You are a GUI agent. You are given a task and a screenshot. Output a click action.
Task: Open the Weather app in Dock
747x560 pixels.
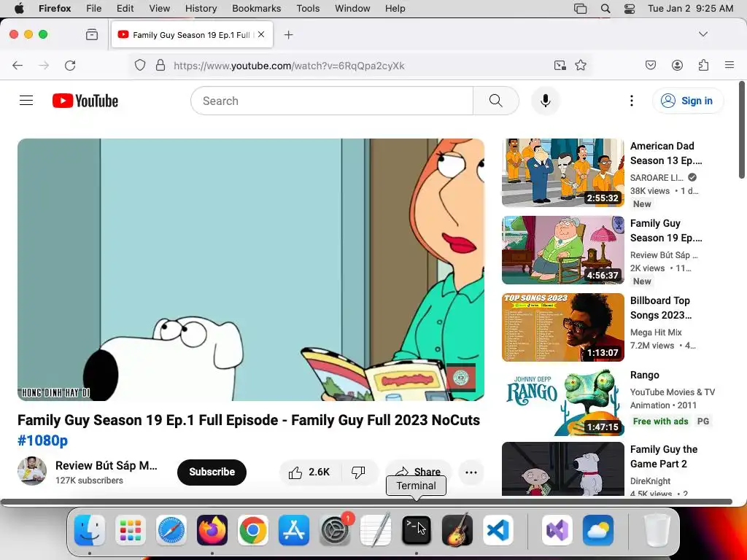click(x=597, y=530)
